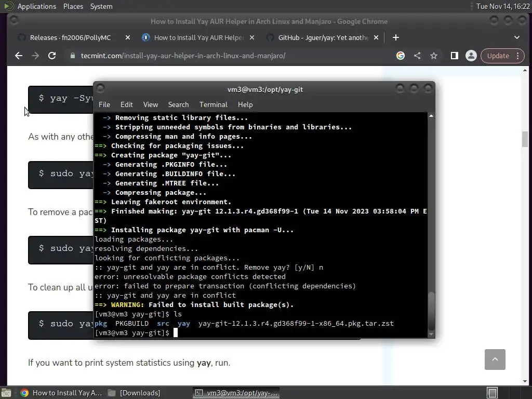Click the scroll-to-top arrow button
Image resolution: width=532 pixels, height=399 pixels.
pos(495,360)
